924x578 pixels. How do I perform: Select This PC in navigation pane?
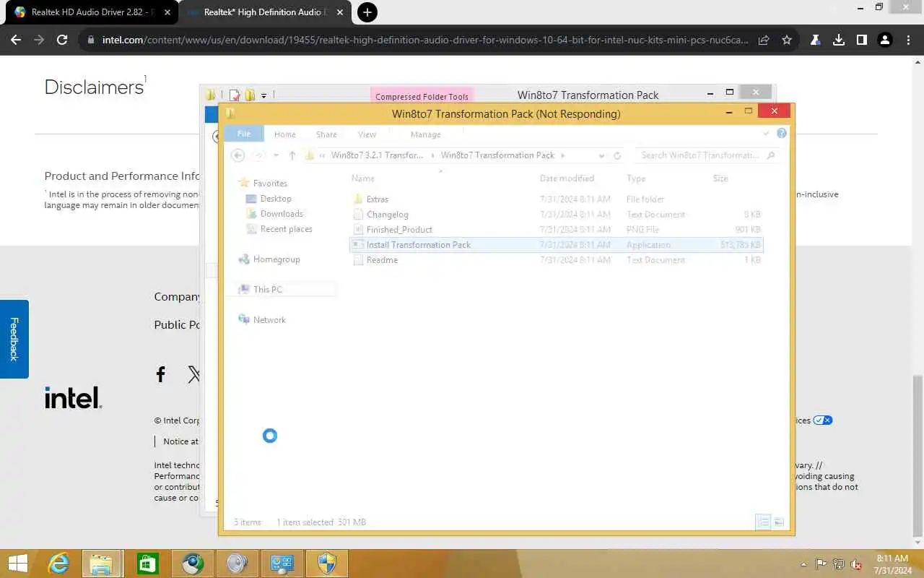[x=267, y=290]
